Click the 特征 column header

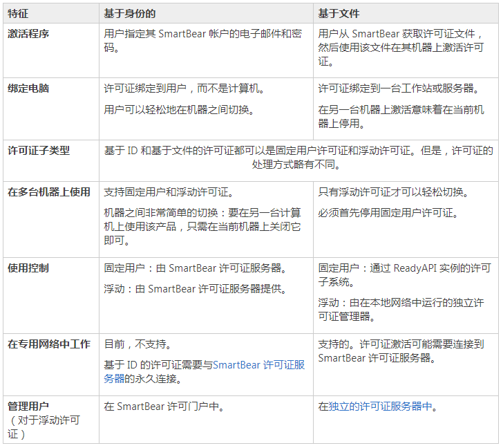18,13
